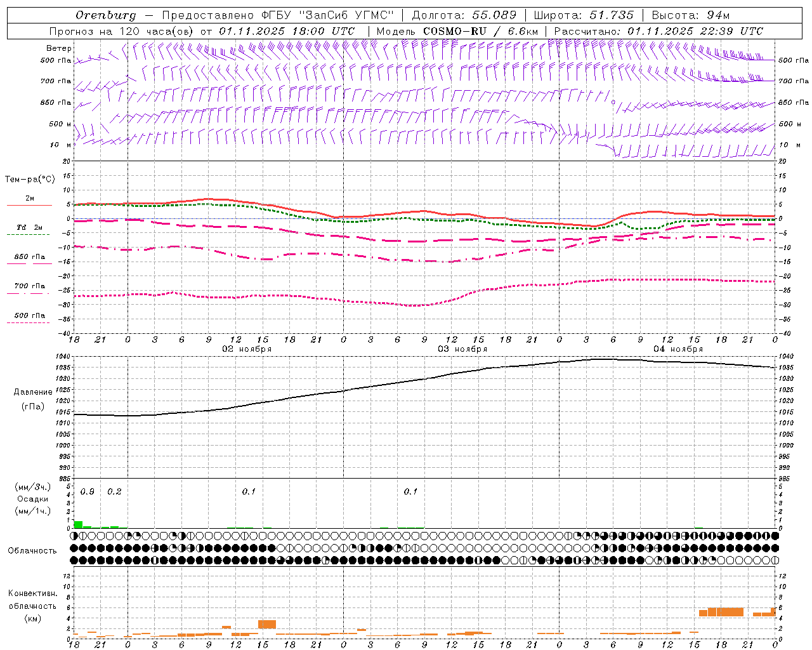This screenshot has height=650, width=812.
Task: Click the wide orange convective bar on 04 ноября
Action: [x=721, y=612]
